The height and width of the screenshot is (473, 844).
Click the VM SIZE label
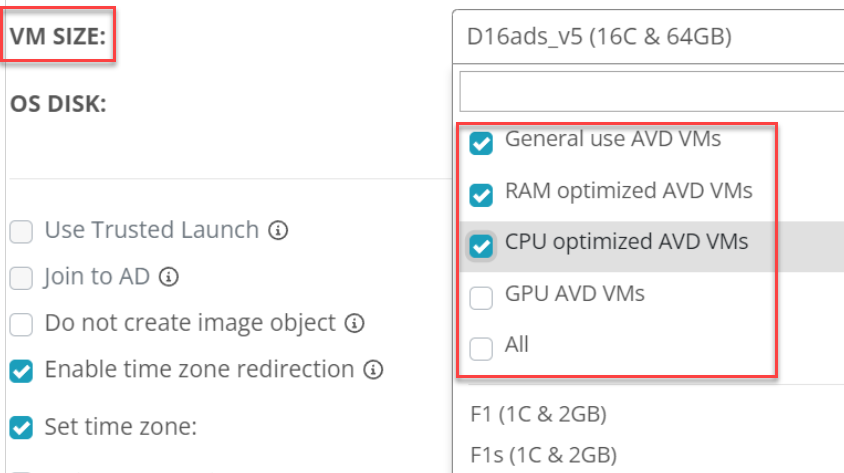(x=58, y=36)
